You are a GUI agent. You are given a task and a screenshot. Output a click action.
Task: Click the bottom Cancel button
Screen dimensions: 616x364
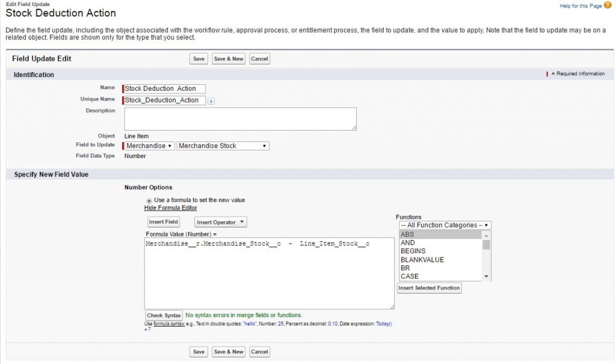(259, 352)
